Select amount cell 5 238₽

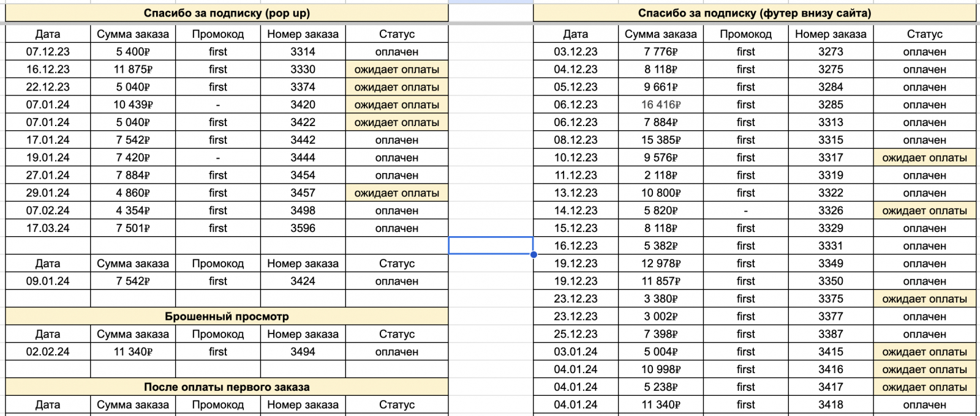661,387
